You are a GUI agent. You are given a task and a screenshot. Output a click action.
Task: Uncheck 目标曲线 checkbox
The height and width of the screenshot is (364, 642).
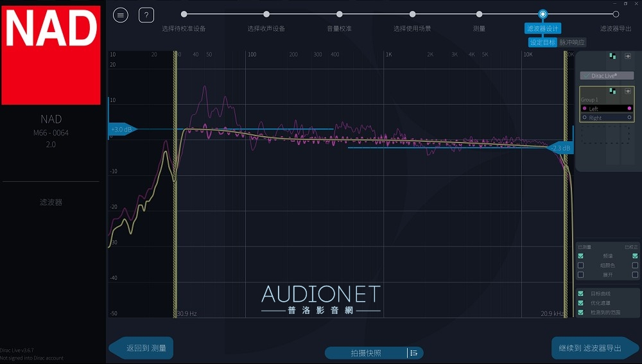(580, 293)
